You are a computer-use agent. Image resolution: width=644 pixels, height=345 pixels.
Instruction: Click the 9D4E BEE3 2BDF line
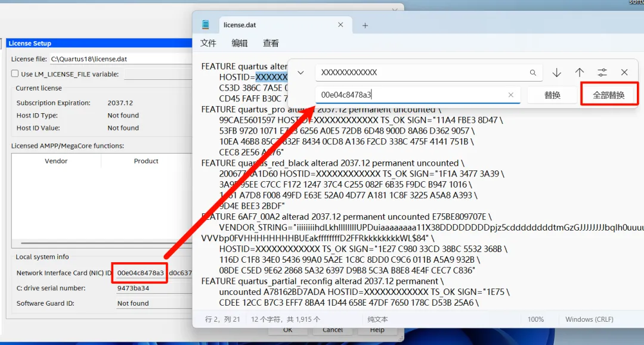252,206
